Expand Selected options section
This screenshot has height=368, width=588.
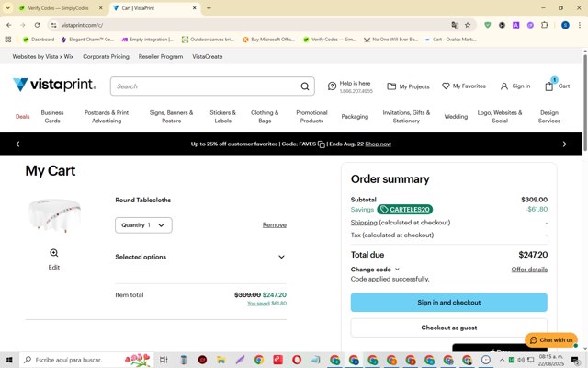(x=200, y=257)
